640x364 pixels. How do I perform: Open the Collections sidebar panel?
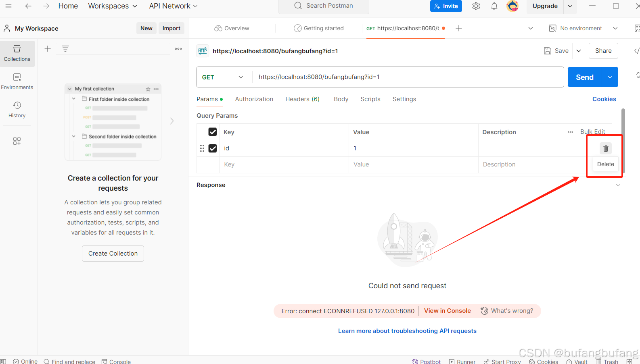point(17,53)
